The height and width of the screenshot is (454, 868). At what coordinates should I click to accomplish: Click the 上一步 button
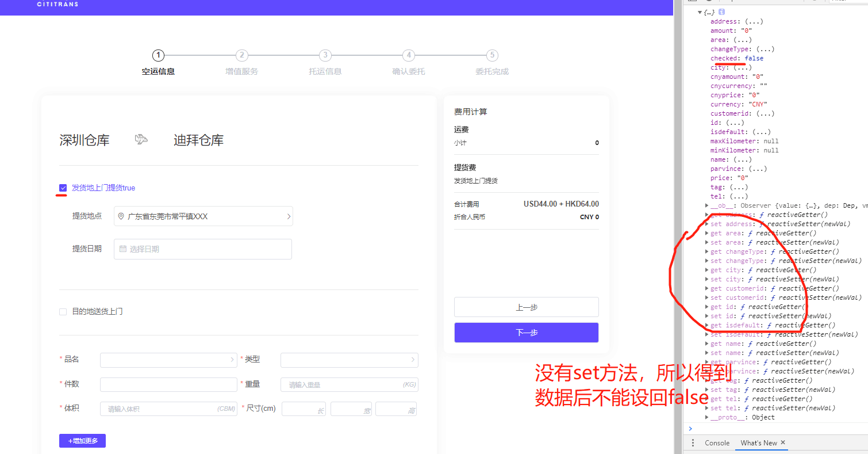click(526, 307)
